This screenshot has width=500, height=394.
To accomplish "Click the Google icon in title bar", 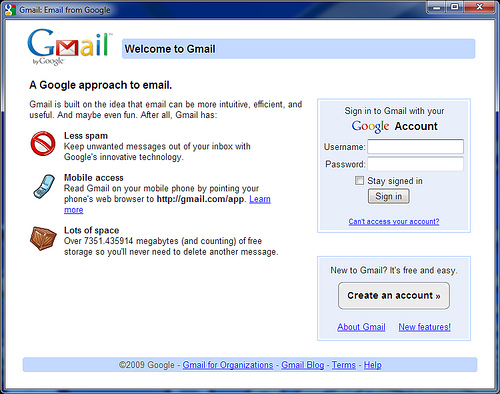I will (x=11, y=10).
